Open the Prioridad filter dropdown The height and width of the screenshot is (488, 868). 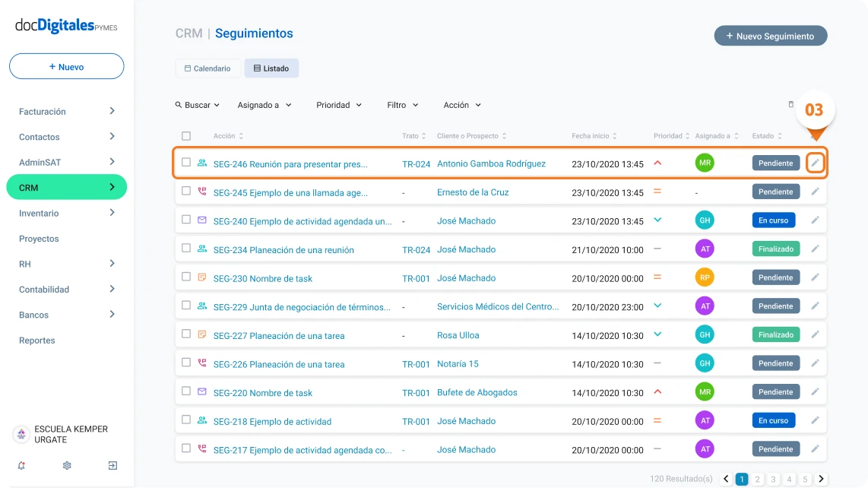(339, 105)
